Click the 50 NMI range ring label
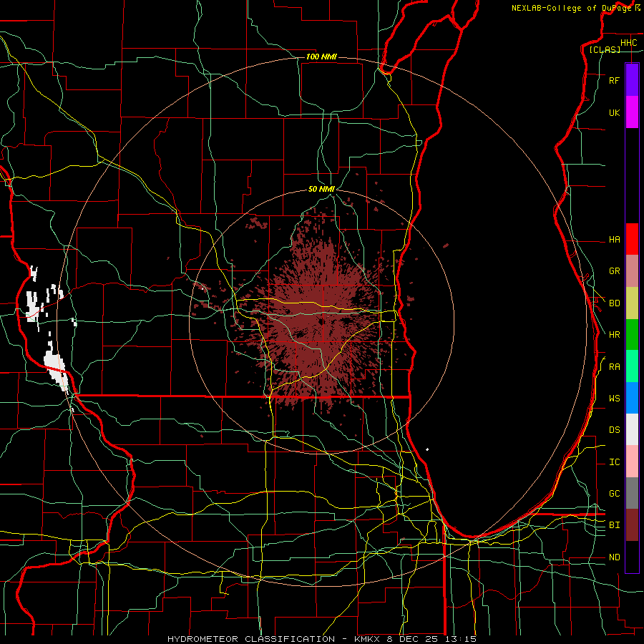 coord(321,190)
